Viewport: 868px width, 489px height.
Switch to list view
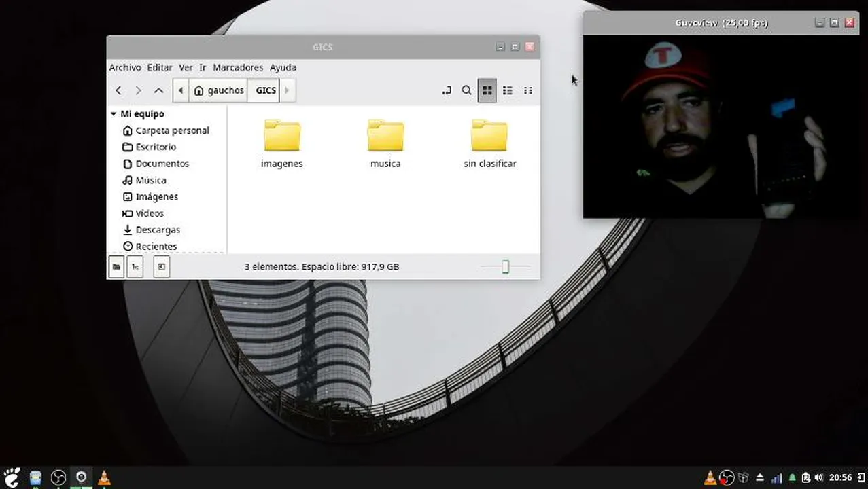[x=508, y=90]
